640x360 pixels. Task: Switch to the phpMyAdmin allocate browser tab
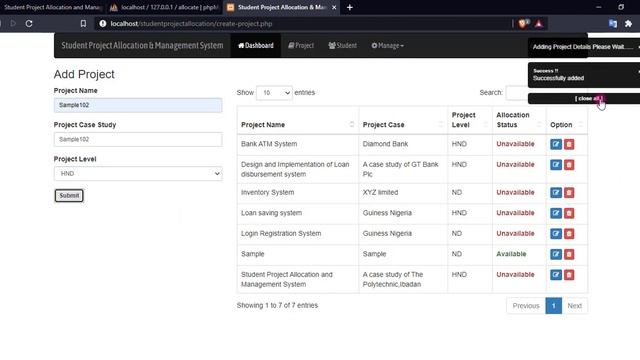(164, 7)
